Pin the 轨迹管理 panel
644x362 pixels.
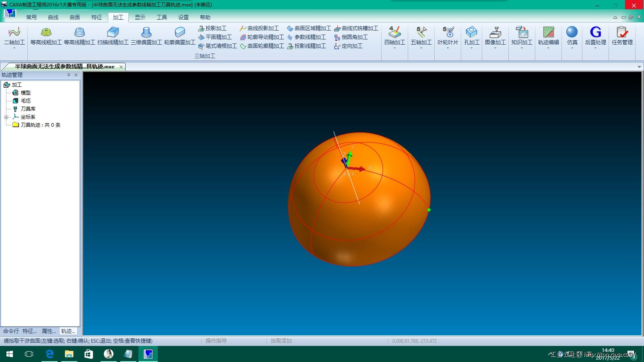(68, 75)
